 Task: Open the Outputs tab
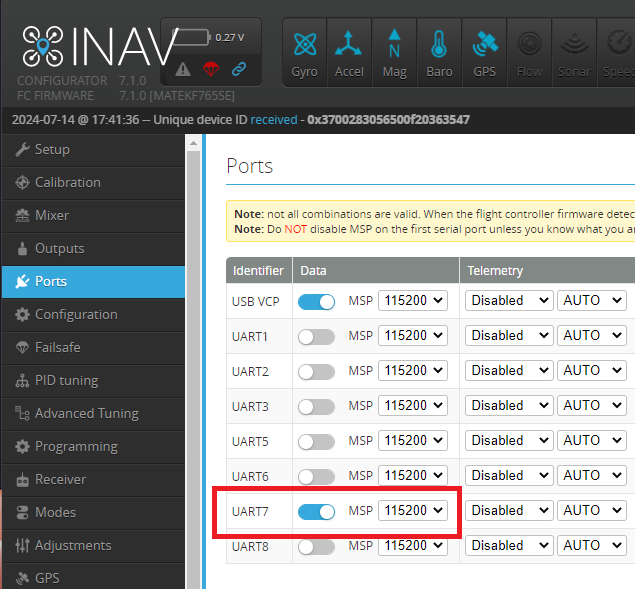(x=94, y=248)
